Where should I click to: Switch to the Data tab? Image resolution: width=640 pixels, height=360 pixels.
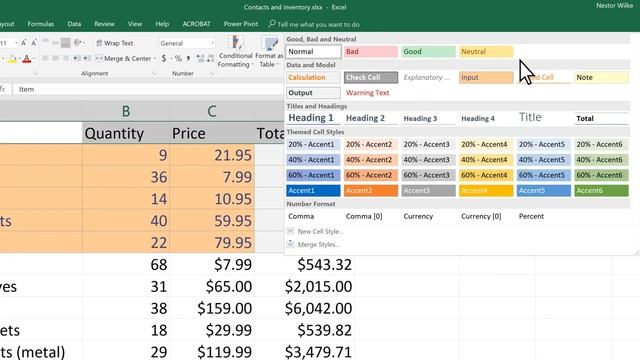coord(74,24)
